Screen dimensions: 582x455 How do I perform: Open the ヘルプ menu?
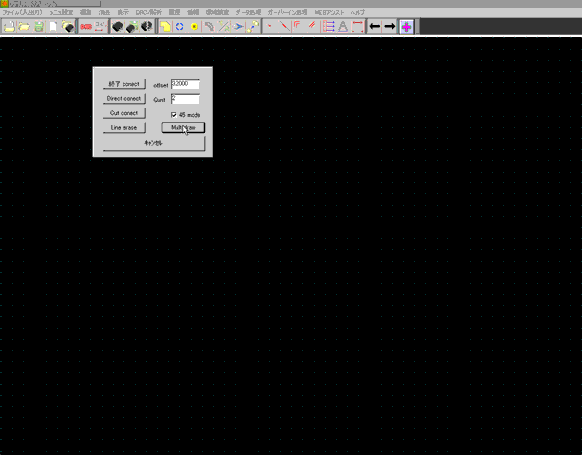358,12
